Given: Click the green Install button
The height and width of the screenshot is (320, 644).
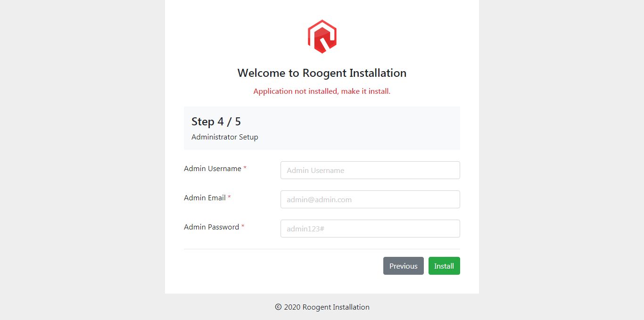Looking at the screenshot, I should [x=444, y=266].
